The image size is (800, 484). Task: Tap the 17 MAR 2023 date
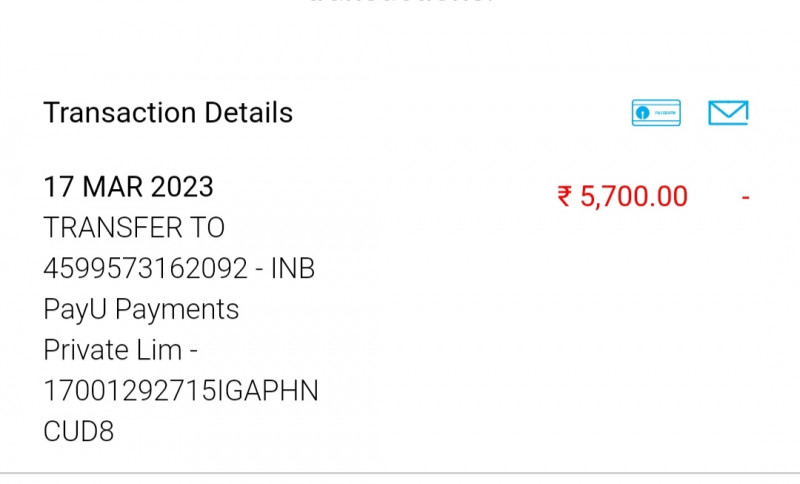click(128, 187)
